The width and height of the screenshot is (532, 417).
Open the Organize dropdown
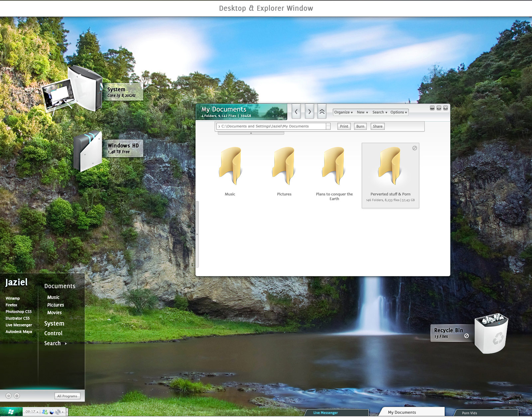point(343,112)
